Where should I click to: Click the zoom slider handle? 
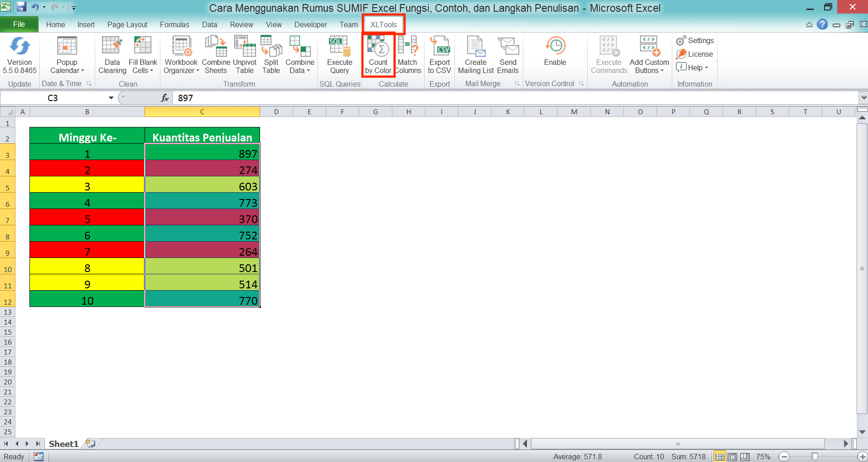click(815, 457)
